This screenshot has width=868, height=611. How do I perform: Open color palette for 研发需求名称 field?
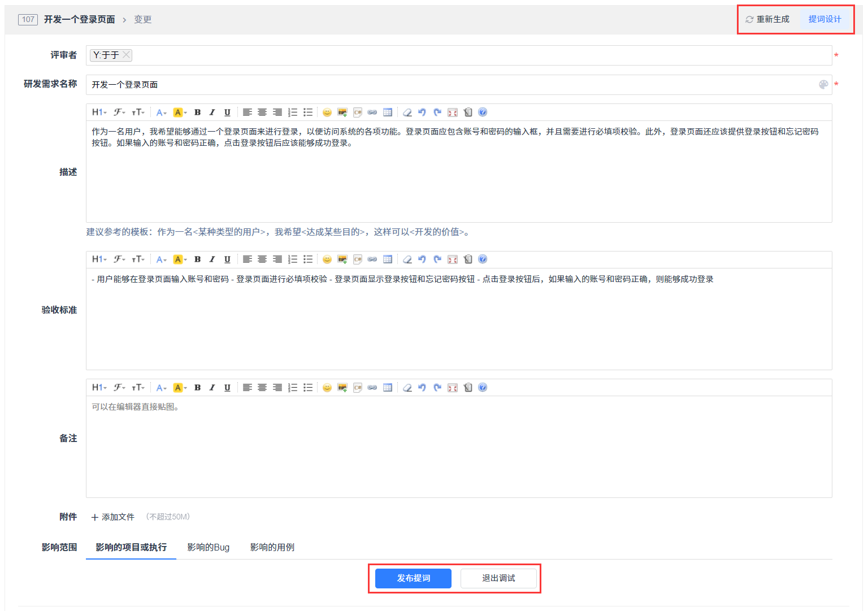(x=823, y=85)
